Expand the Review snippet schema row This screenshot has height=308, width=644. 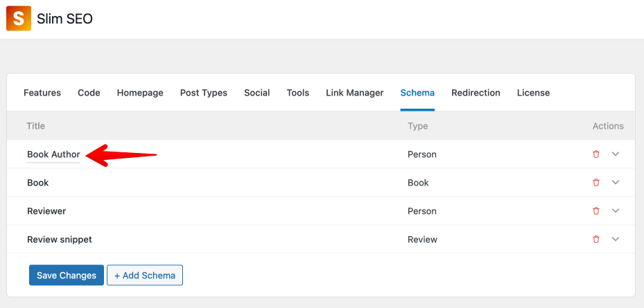coord(616,239)
